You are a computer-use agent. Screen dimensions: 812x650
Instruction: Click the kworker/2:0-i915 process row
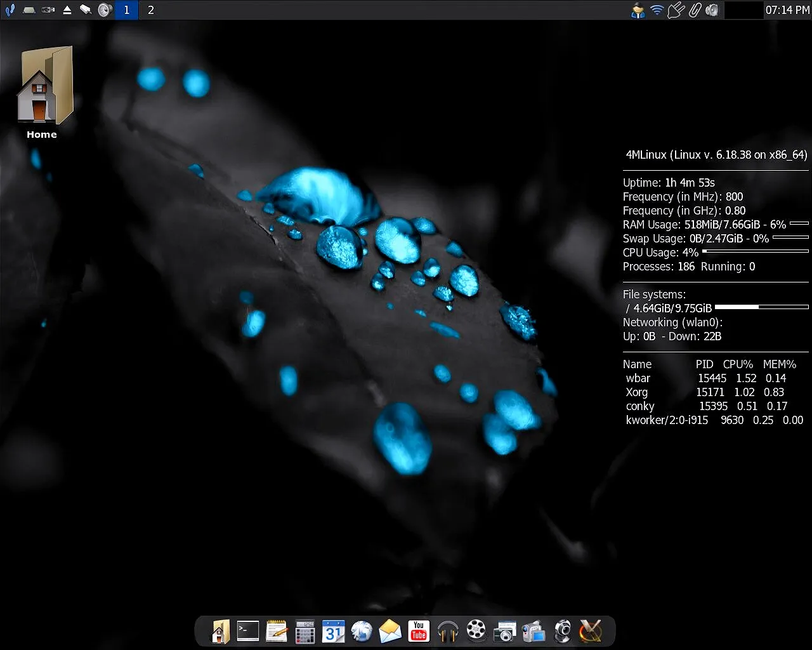[x=714, y=420]
